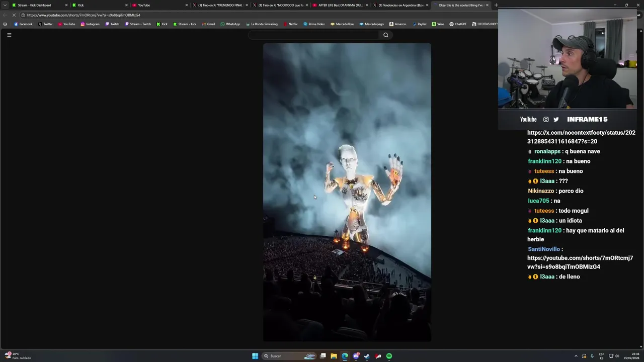Open Task View on taskbar

click(323, 356)
